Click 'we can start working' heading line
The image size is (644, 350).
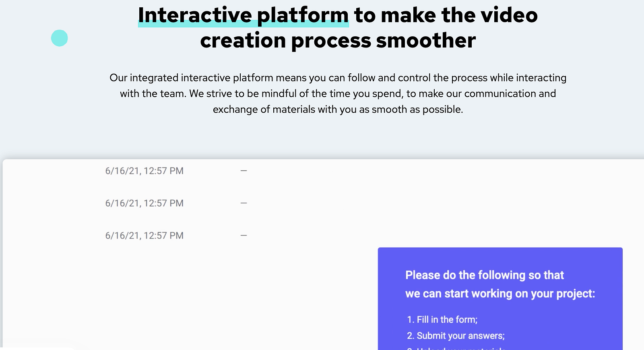(500, 294)
